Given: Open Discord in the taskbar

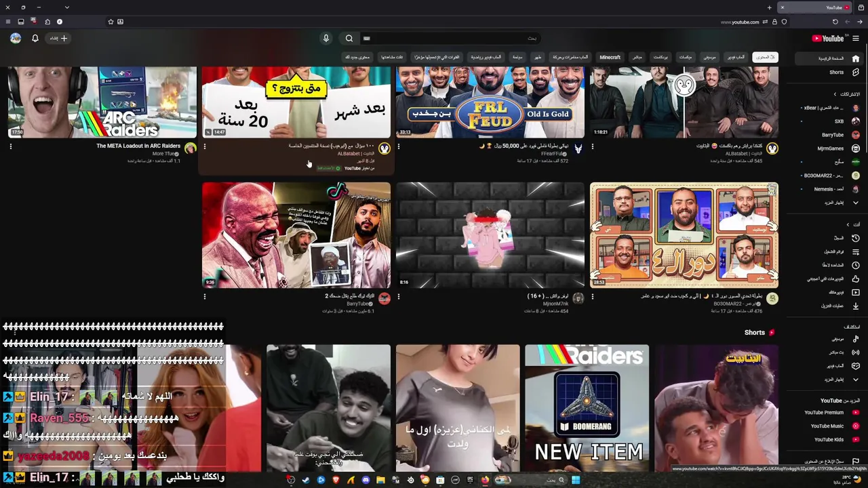Looking at the screenshot, I should coord(366,480).
